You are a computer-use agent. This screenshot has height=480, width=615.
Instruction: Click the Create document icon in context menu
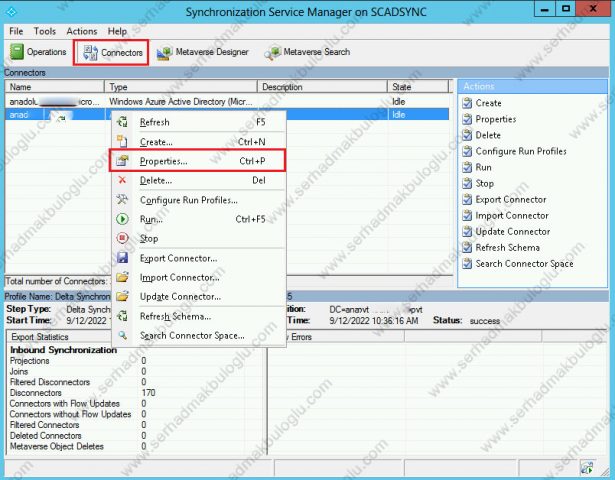point(122,141)
